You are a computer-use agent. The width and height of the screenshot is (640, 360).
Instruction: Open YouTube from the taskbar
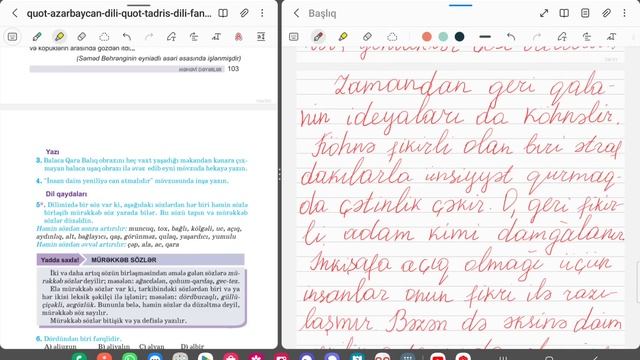coord(438,357)
